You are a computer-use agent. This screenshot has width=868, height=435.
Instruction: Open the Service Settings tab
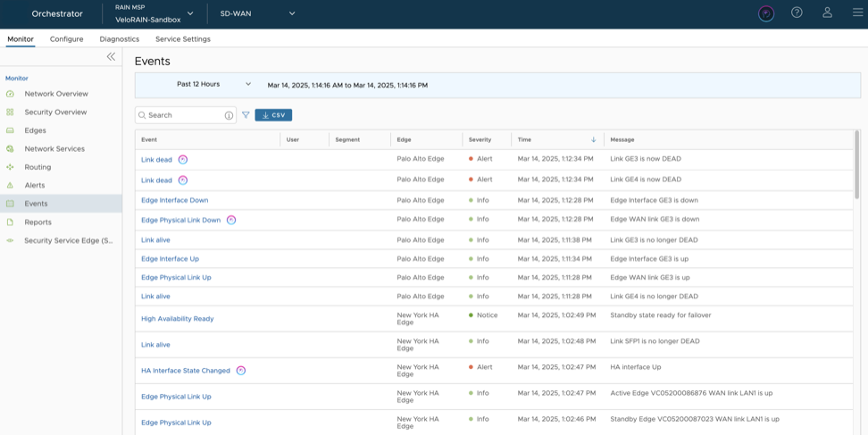(182, 39)
